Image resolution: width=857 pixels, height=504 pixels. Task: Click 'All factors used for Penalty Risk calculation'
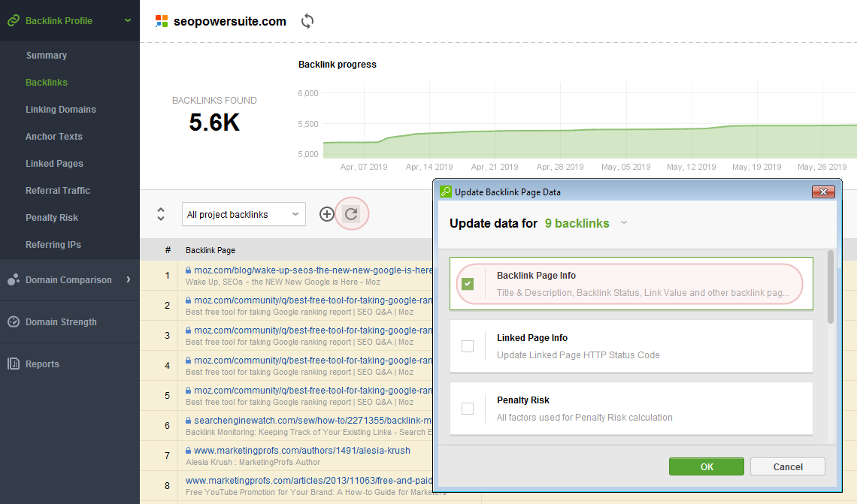584,417
